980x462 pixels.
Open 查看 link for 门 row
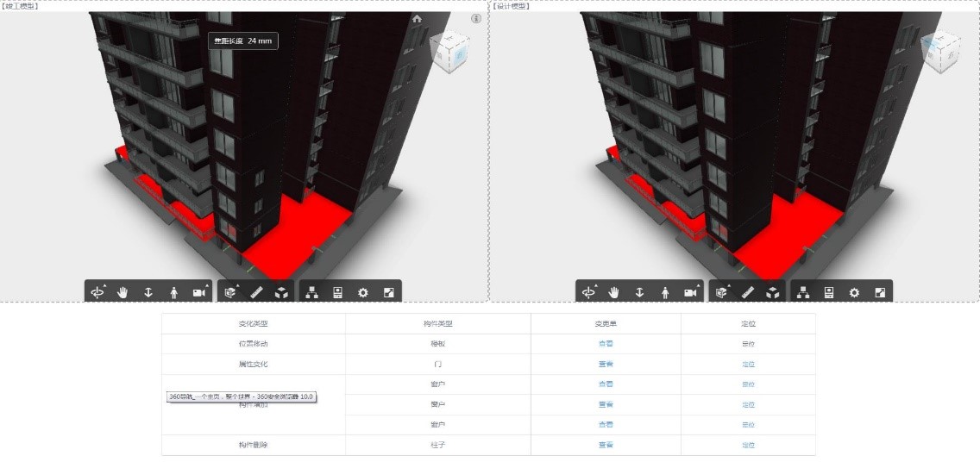[x=606, y=364]
